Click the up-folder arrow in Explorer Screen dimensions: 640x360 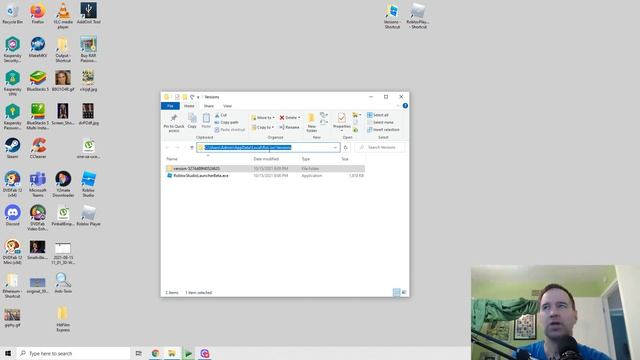(x=191, y=147)
